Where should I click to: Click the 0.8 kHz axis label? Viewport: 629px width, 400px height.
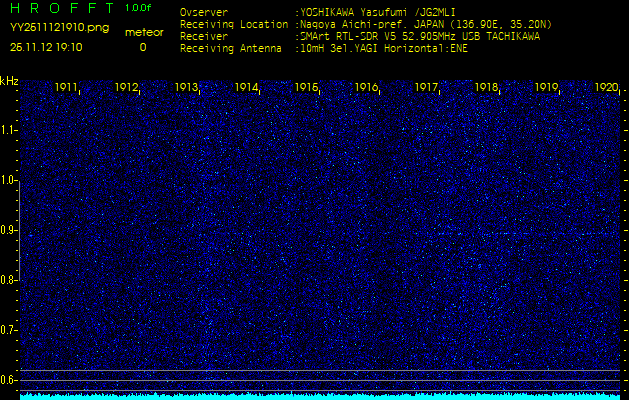[x=8, y=280]
